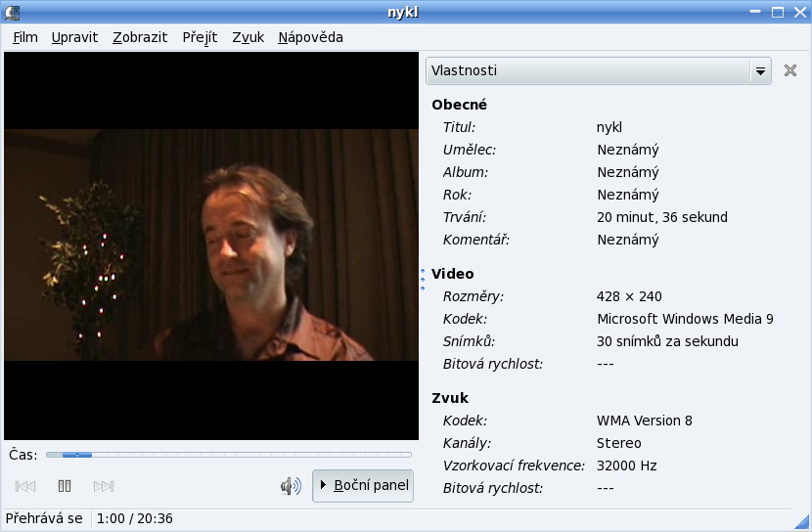The width and height of the screenshot is (812, 532).
Task: Open the Film menu
Action: 25,37
